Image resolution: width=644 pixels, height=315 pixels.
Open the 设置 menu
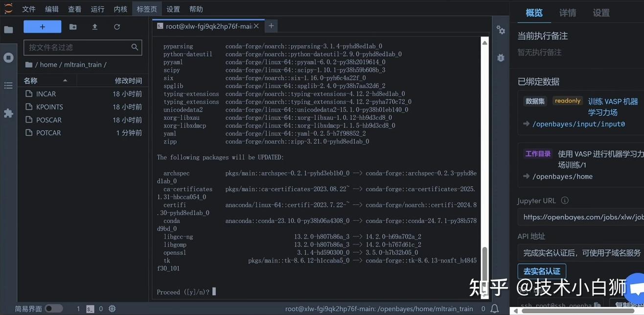point(173,9)
